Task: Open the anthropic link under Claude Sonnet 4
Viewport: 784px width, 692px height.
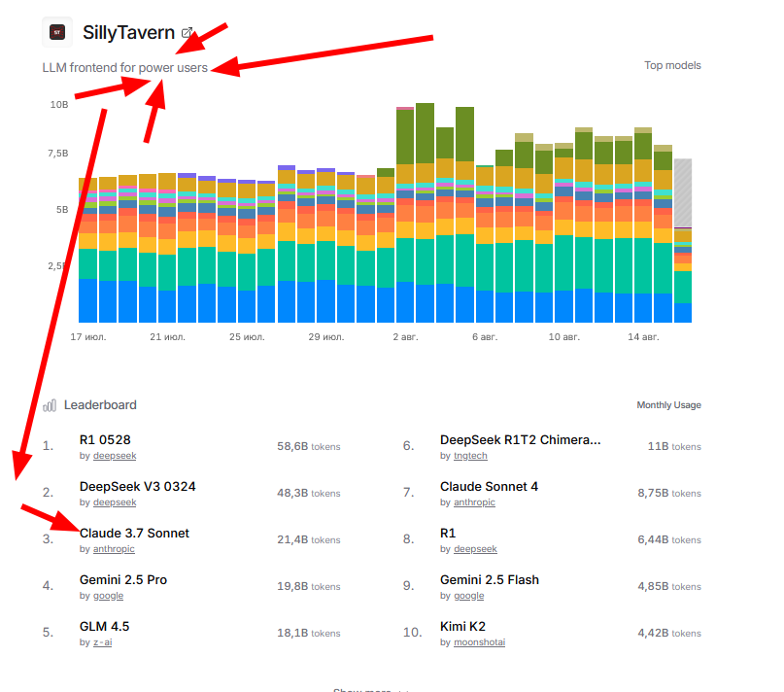Action: [x=474, y=502]
